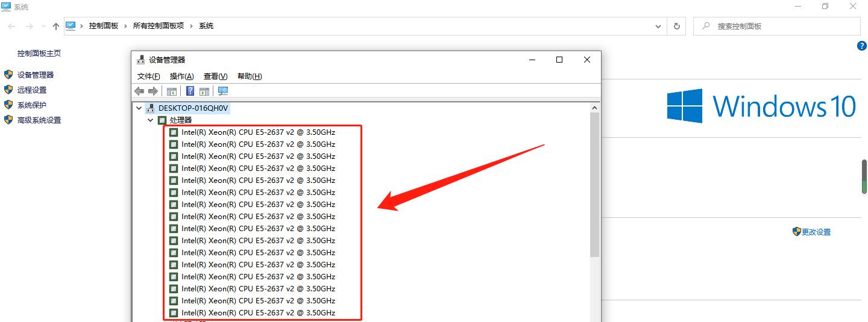Refresh the control panel address bar
The height and width of the screenshot is (322, 868).
tap(676, 26)
